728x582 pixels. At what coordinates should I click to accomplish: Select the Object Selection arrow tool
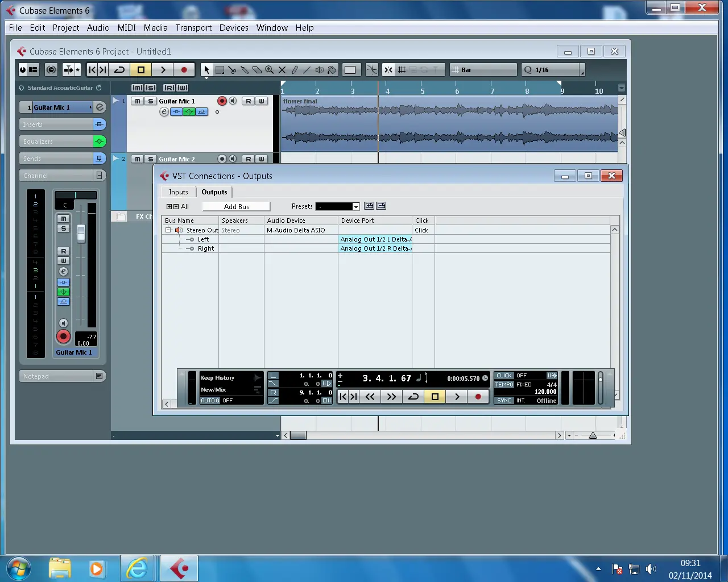(206, 70)
